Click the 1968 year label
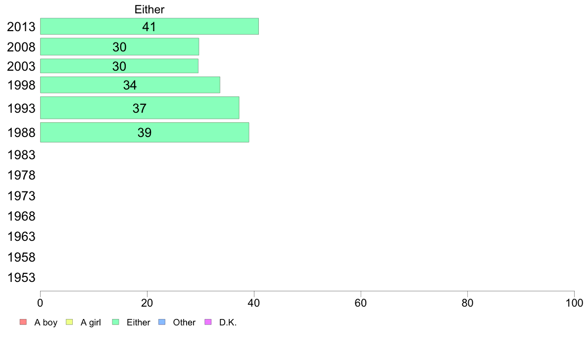 pos(21,216)
